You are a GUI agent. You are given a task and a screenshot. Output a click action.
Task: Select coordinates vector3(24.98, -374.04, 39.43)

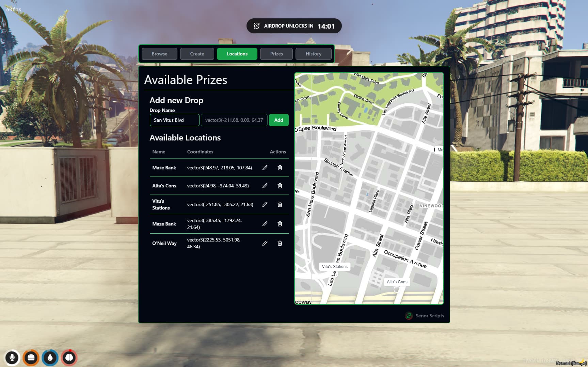pyautogui.click(x=218, y=186)
